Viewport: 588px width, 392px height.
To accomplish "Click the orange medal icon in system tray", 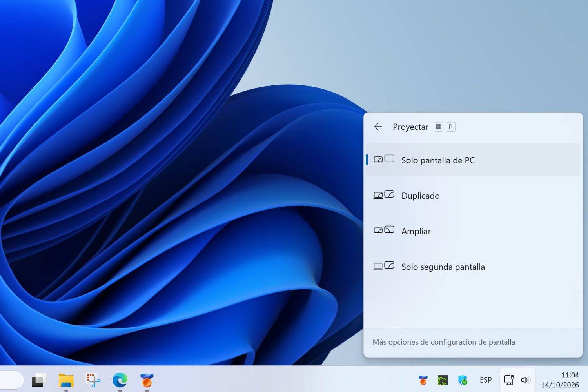I will tap(423, 380).
